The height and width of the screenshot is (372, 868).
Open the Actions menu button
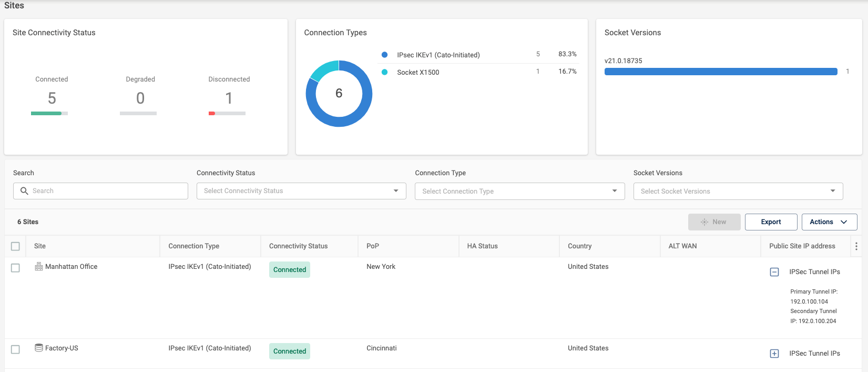point(829,222)
